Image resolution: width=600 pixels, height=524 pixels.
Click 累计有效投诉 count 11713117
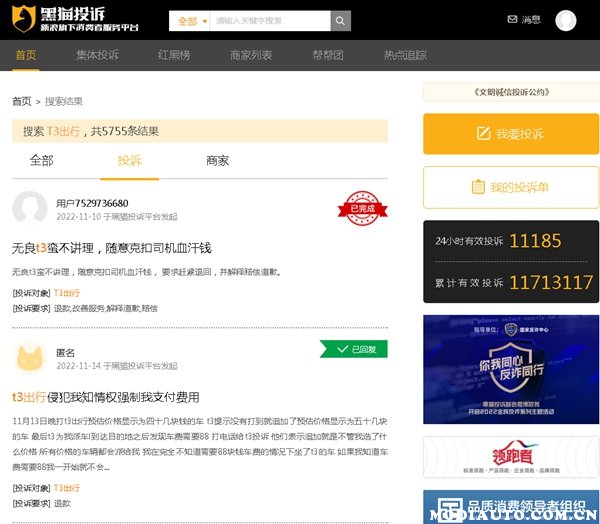click(x=551, y=282)
